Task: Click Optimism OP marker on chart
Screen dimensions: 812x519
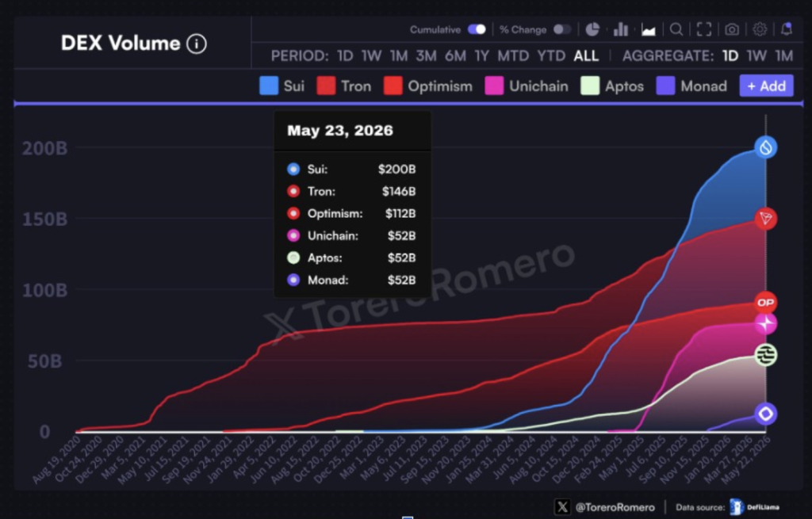Action: pos(766,303)
